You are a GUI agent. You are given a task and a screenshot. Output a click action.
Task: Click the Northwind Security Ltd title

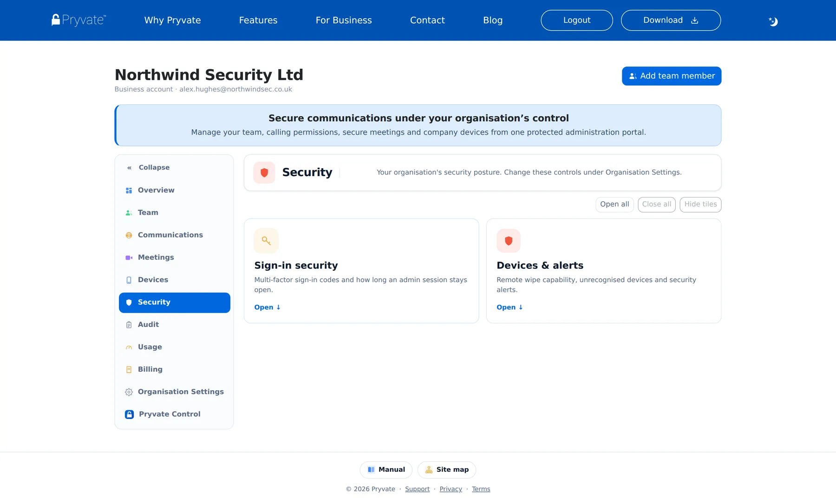tap(209, 75)
